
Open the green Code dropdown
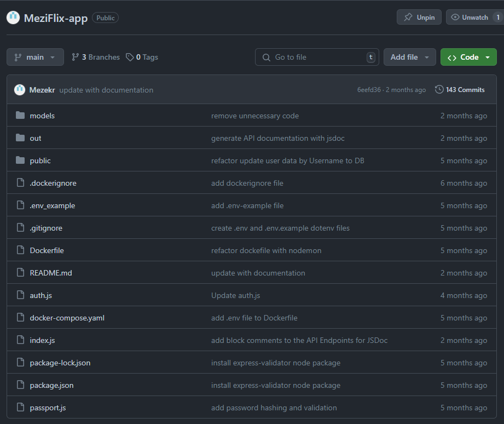[468, 57]
